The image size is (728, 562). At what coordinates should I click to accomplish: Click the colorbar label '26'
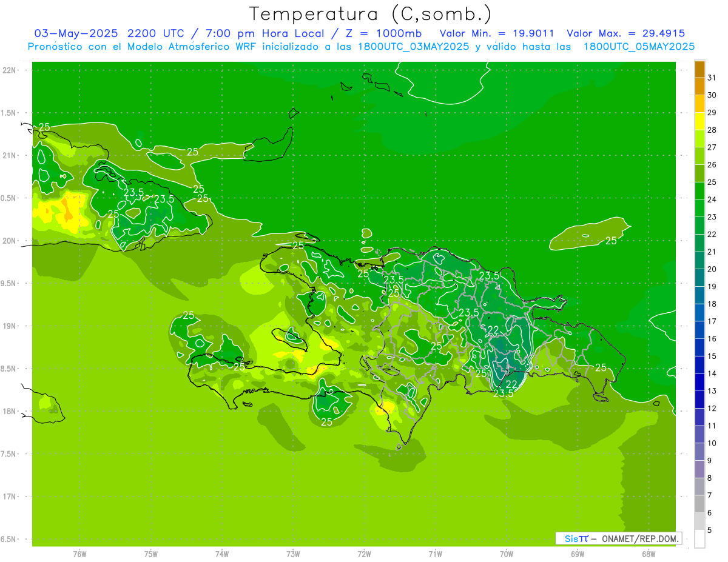(x=712, y=165)
